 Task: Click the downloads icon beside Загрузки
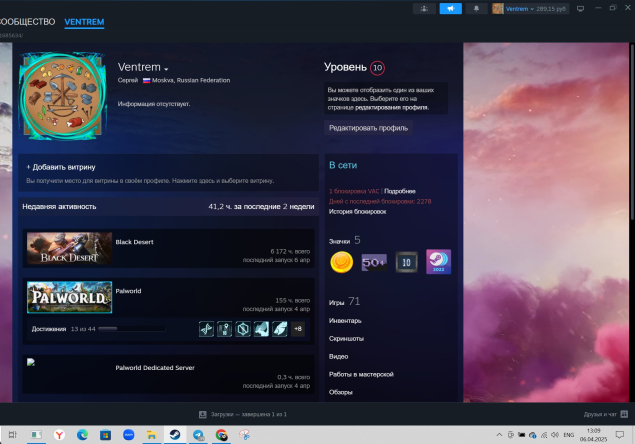click(203, 414)
